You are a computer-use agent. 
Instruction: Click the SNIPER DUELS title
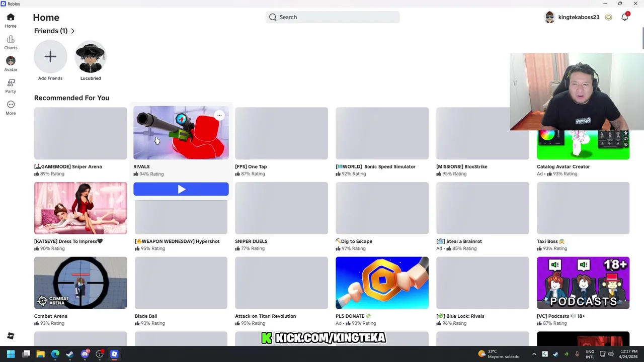pos(251,241)
